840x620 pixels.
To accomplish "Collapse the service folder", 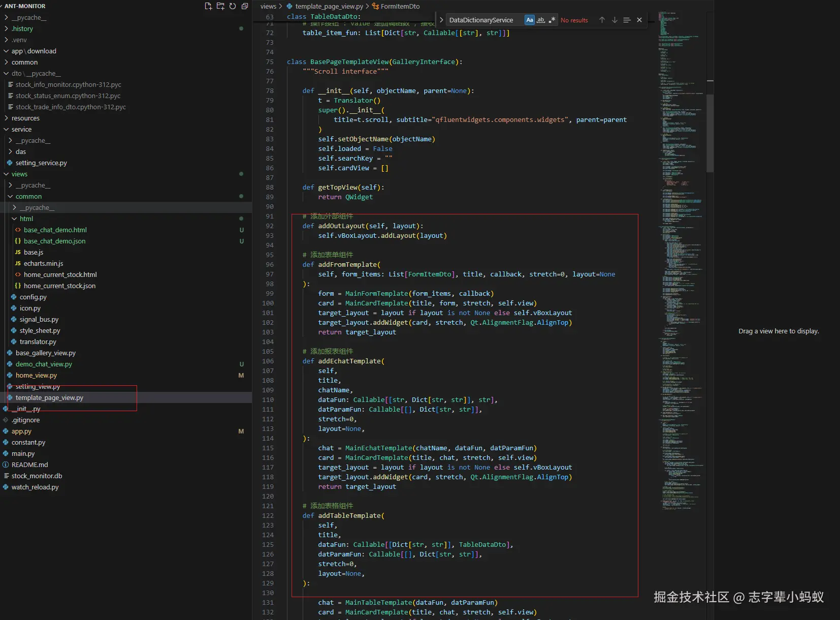I will point(6,129).
